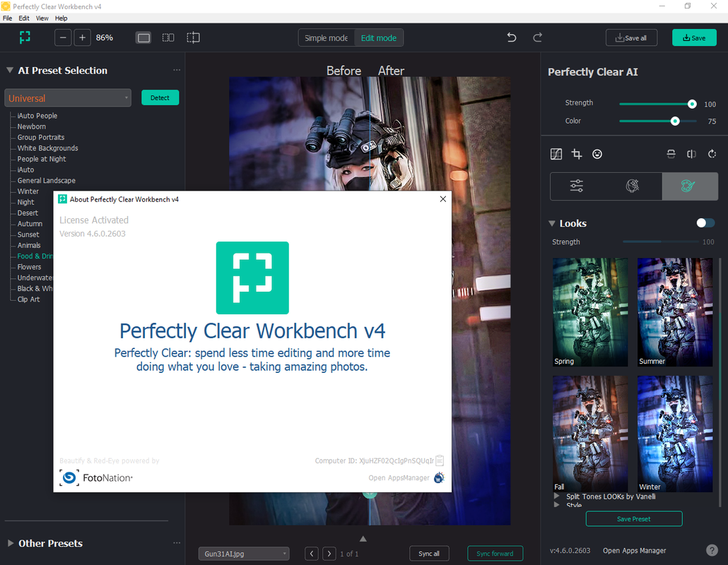Expand the filmstrip with up triangle

(x=363, y=539)
